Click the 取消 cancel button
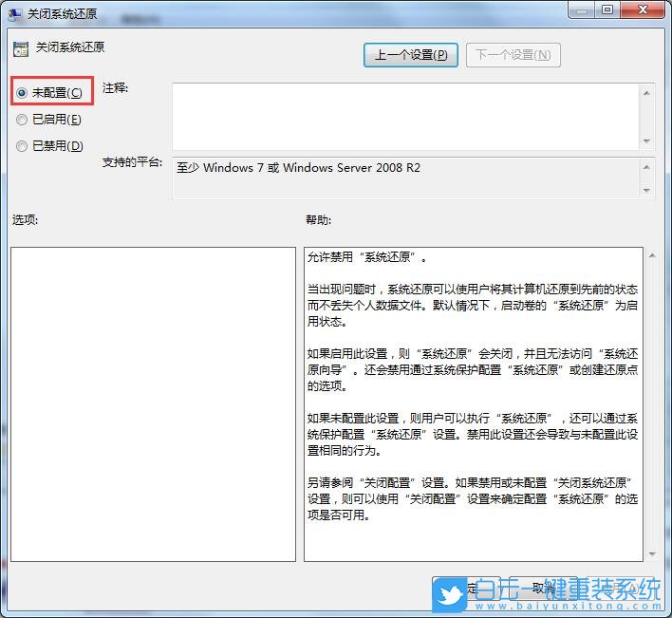The image size is (672, 618). tap(543, 589)
